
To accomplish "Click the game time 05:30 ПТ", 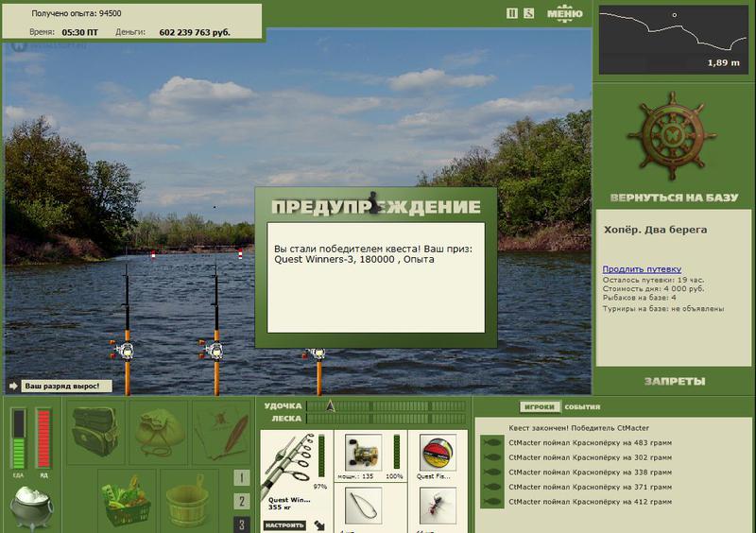I will pos(80,32).
